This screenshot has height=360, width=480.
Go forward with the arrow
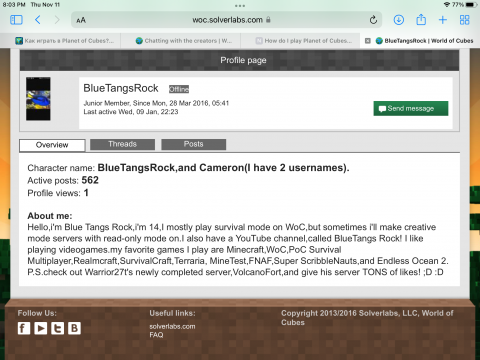coord(57,20)
